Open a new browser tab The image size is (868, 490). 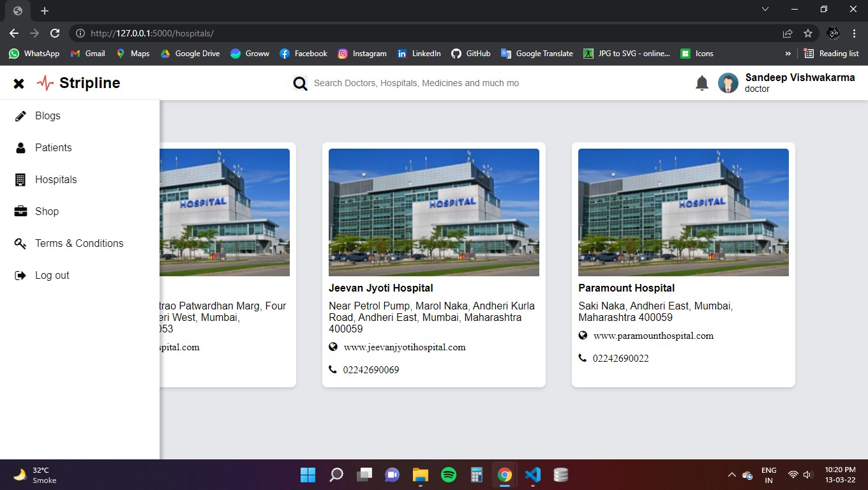point(45,11)
